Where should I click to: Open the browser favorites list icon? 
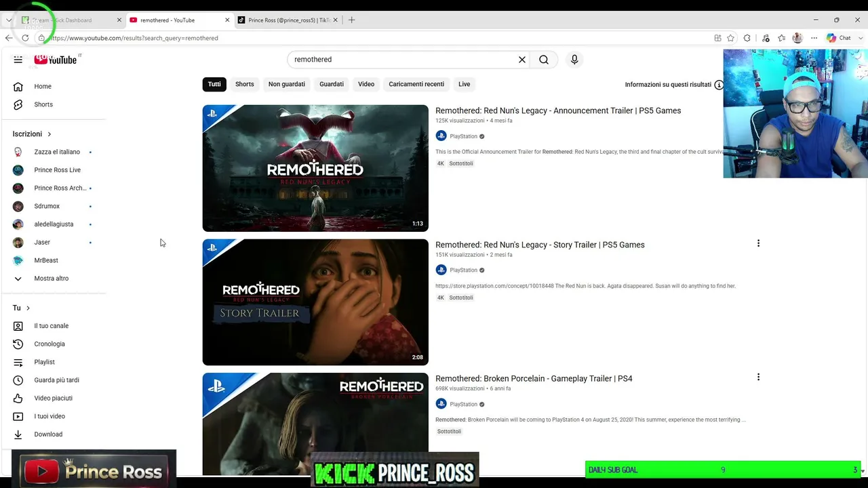click(x=781, y=38)
